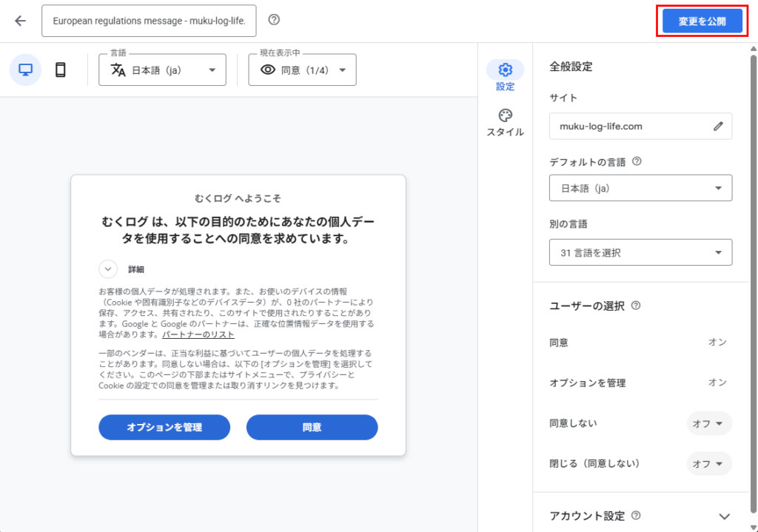Open help icon next to デフォルトの言語
The height and width of the screenshot is (532, 758).
(637, 161)
